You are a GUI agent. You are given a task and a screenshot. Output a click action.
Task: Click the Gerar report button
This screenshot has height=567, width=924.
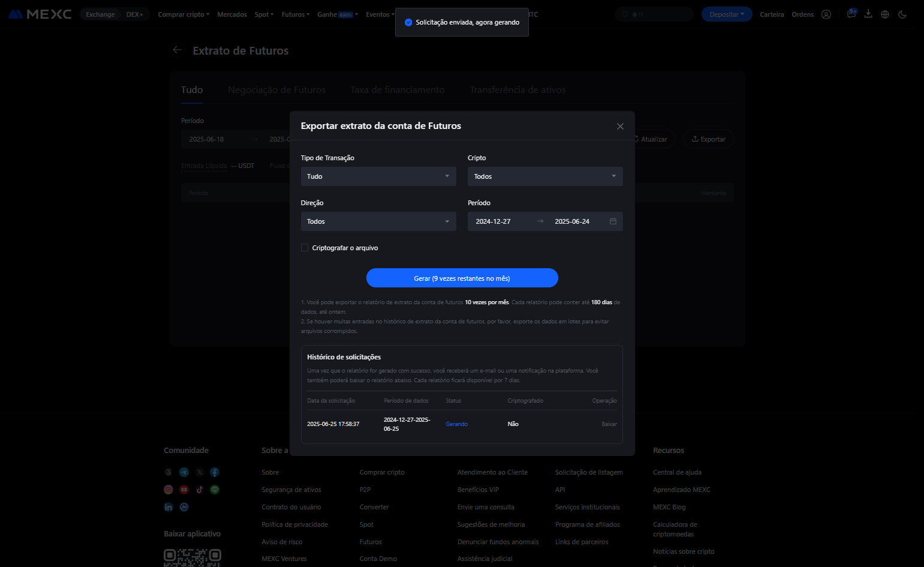pos(462,278)
